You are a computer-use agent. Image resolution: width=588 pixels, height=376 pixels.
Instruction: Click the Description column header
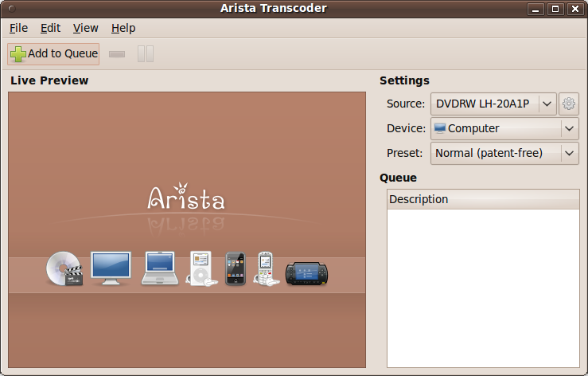tap(483, 199)
